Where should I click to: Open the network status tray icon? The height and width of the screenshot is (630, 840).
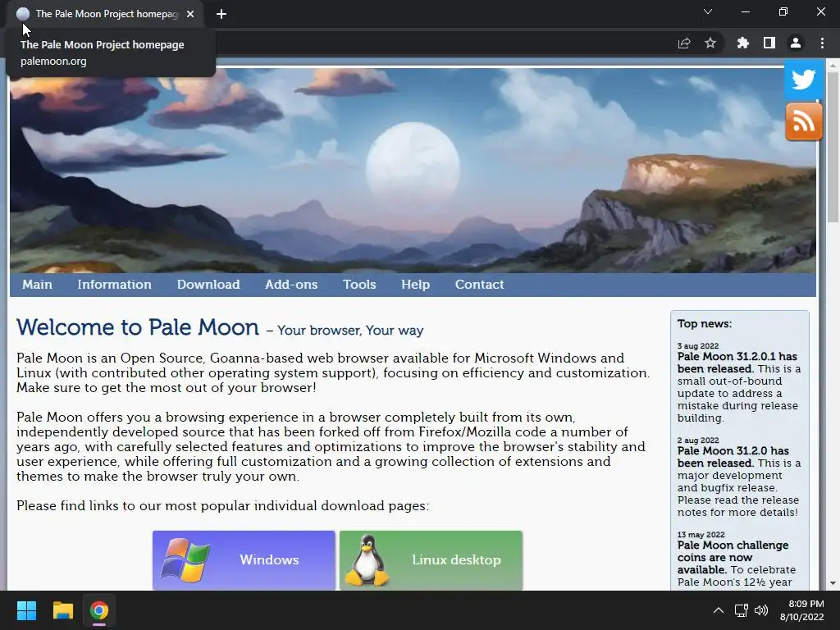click(741, 610)
